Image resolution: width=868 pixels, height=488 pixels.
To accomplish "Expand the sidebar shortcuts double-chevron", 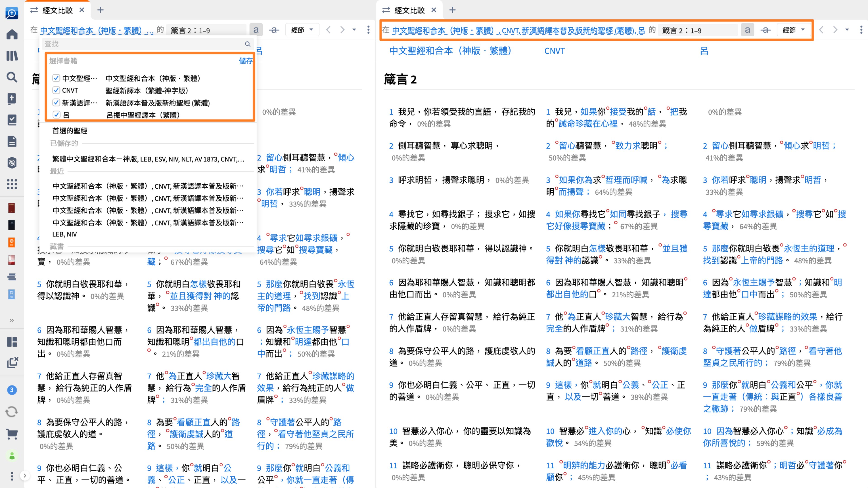I will pyautogui.click(x=12, y=320).
